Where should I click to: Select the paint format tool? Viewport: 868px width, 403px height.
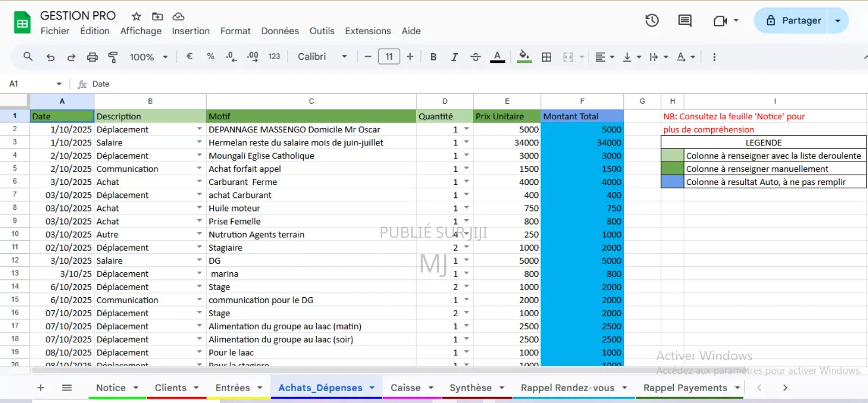pos(113,57)
